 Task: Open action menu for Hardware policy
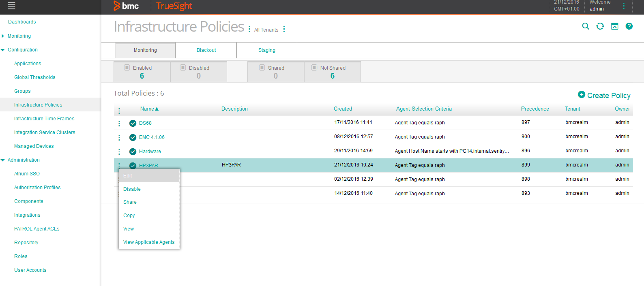pos(119,152)
